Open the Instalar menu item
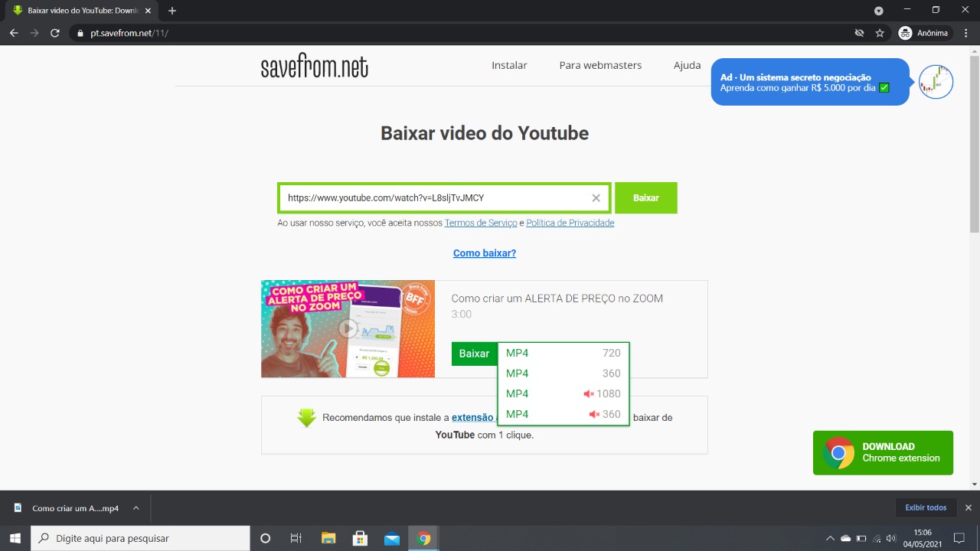Screen dimensions: 980x551 509,65
